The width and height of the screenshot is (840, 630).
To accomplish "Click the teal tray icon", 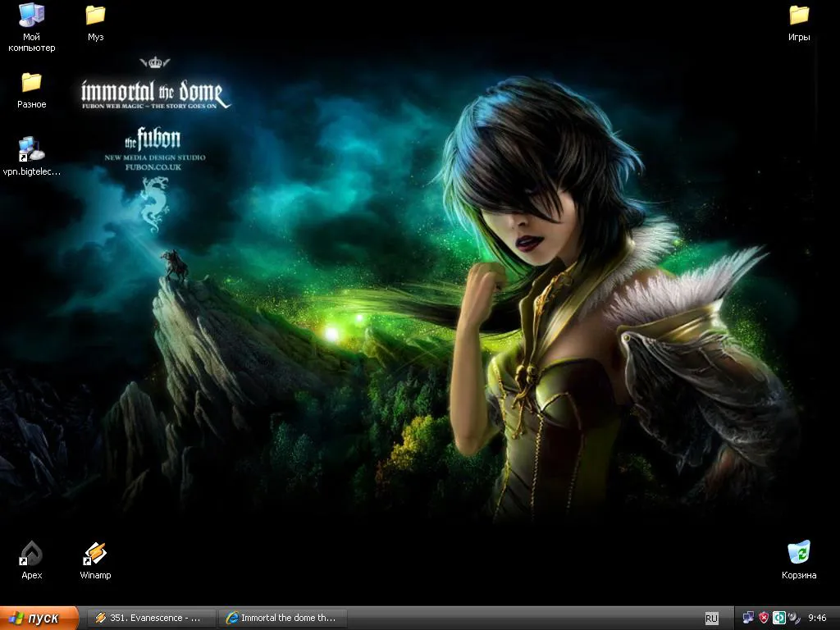I will click(x=779, y=618).
